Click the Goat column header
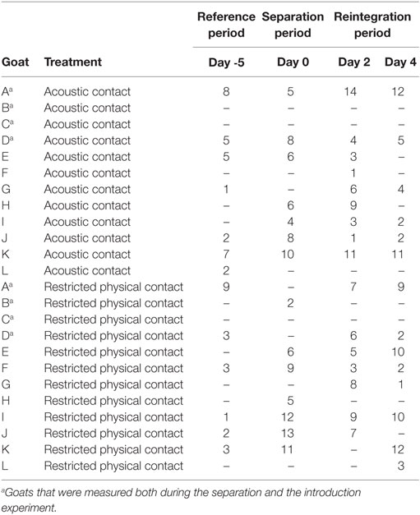The height and width of the screenshot is (515, 420). coord(16,62)
